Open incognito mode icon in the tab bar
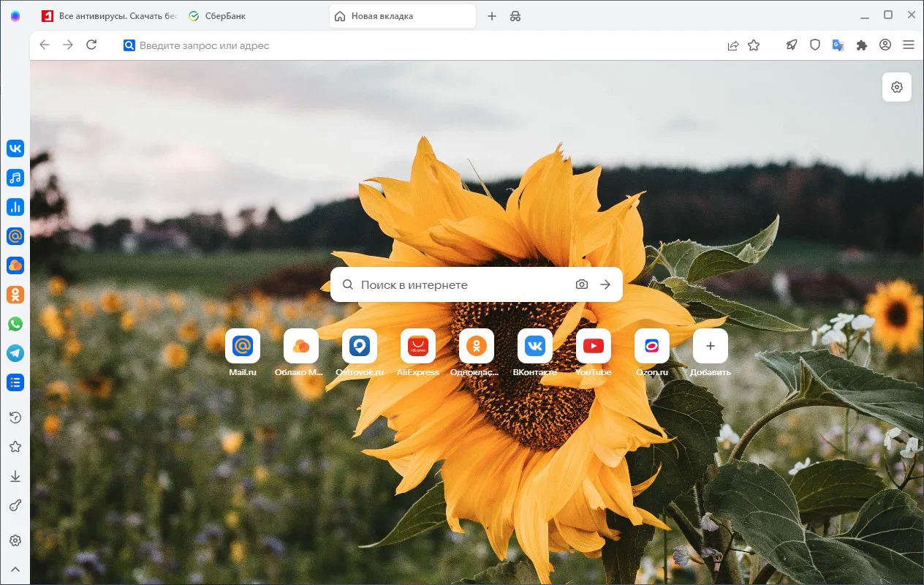The height and width of the screenshot is (585, 924). coord(515,16)
